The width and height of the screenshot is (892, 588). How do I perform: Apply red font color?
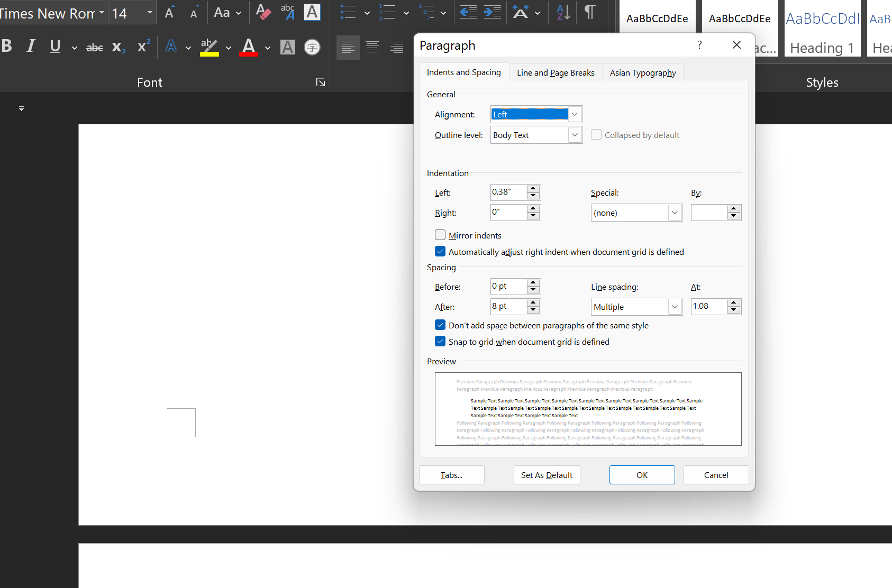click(249, 47)
